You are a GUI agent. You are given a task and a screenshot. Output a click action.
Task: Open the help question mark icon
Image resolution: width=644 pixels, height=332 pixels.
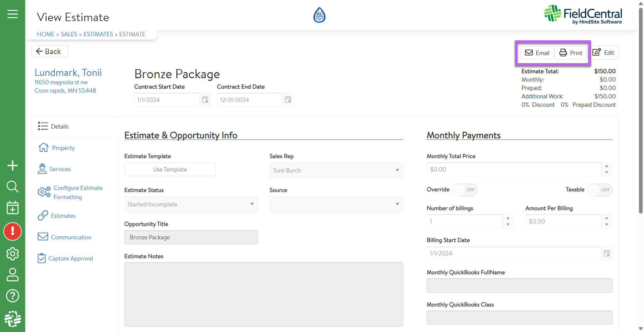pyautogui.click(x=12, y=296)
